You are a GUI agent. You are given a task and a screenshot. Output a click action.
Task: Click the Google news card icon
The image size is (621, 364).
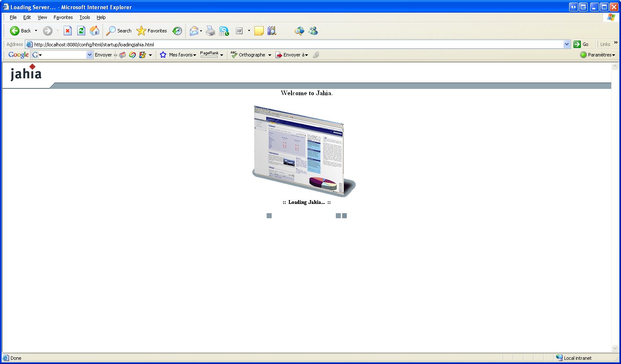[x=122, y=55]
